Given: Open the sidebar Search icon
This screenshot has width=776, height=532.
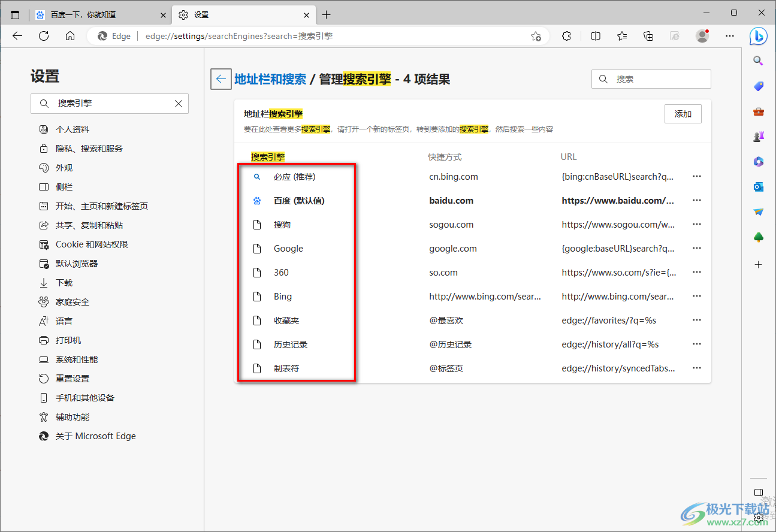Looking at the screenshot, I should point(758,61).
